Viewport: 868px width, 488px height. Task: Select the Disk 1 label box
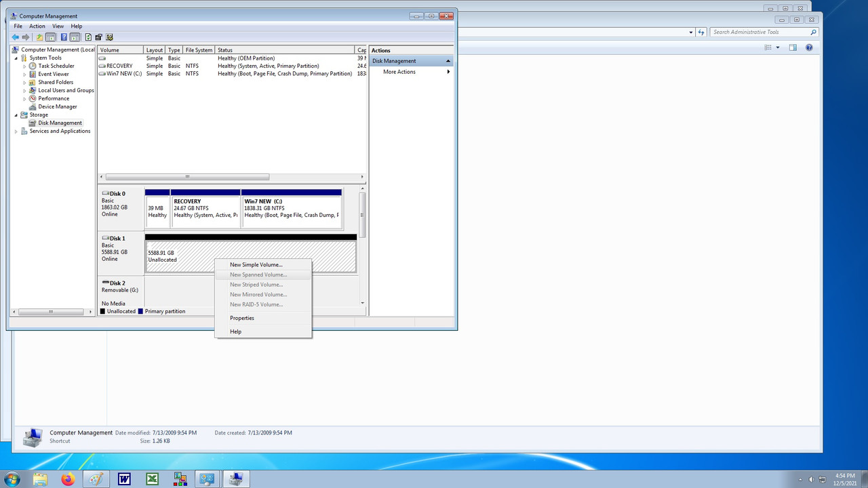pos(121,253)
